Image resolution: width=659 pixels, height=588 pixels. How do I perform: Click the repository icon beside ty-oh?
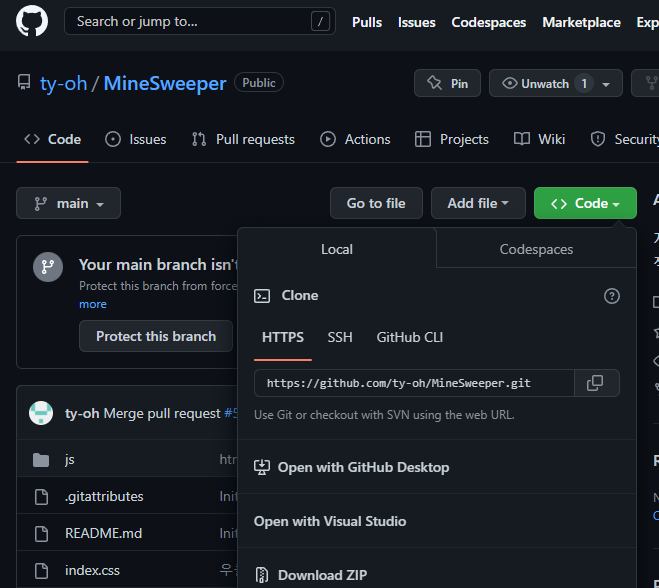(x=24, y=82)
